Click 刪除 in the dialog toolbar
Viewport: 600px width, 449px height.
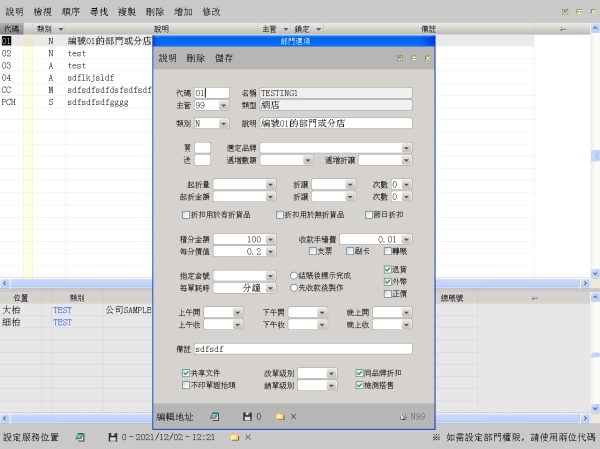coord(196,59)
